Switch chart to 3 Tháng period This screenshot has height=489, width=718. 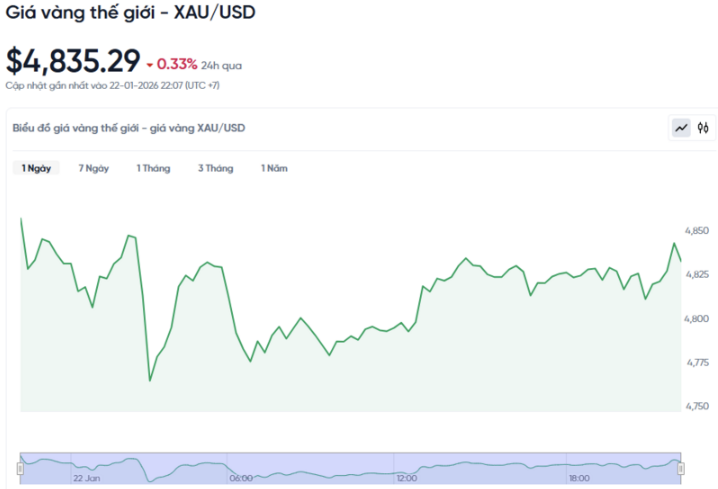point(215,168)
